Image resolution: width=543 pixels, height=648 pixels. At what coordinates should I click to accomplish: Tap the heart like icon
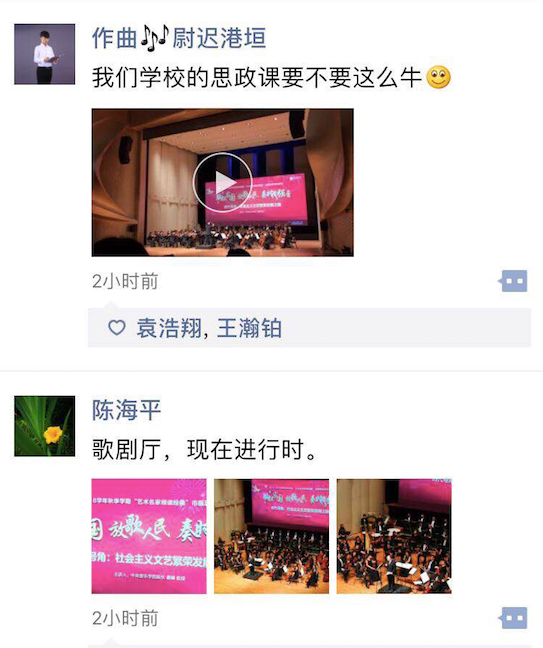point(117,328)
